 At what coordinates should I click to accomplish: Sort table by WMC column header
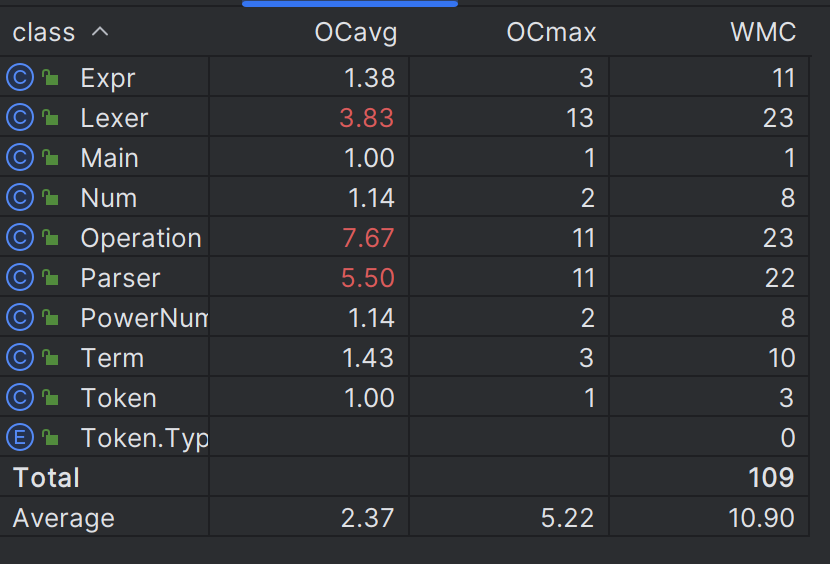click(x=763, y=32)
